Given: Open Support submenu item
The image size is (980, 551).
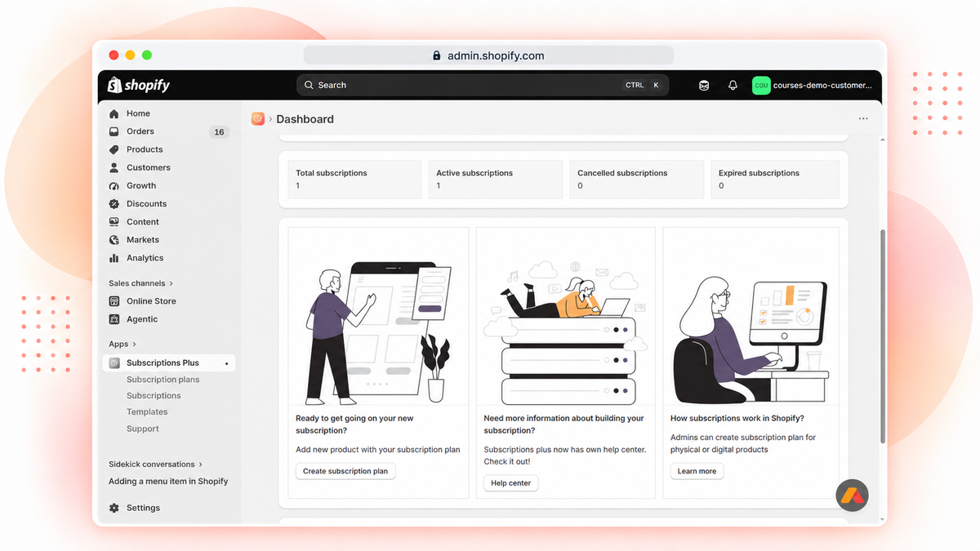Looking at the screenshot, I should [x=143, y=429].
